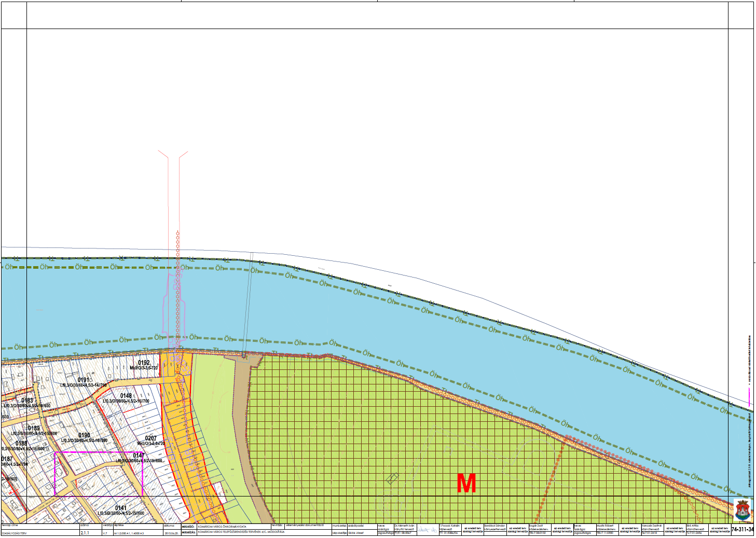Select zone number 0192 on the map
Image resolution: width=756 pixels, height=538 pixels.
pos(144,363)
